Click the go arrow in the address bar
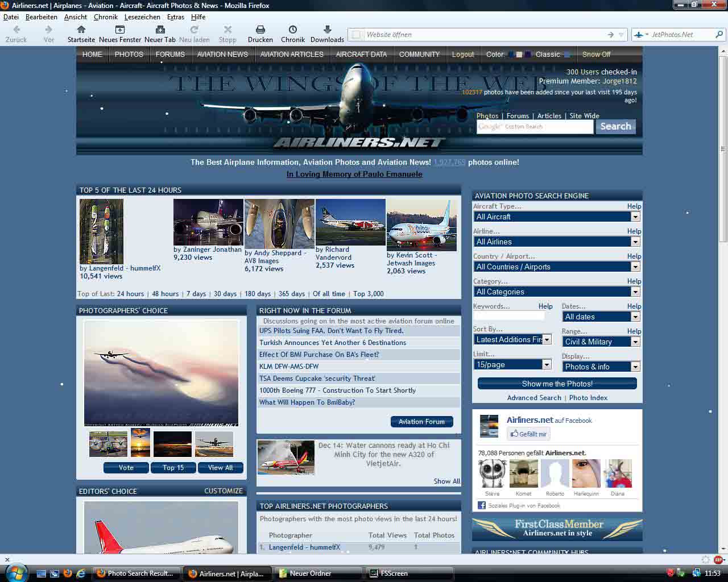Image resolution: width=728 pixels, height=582 pixels. 611,35
